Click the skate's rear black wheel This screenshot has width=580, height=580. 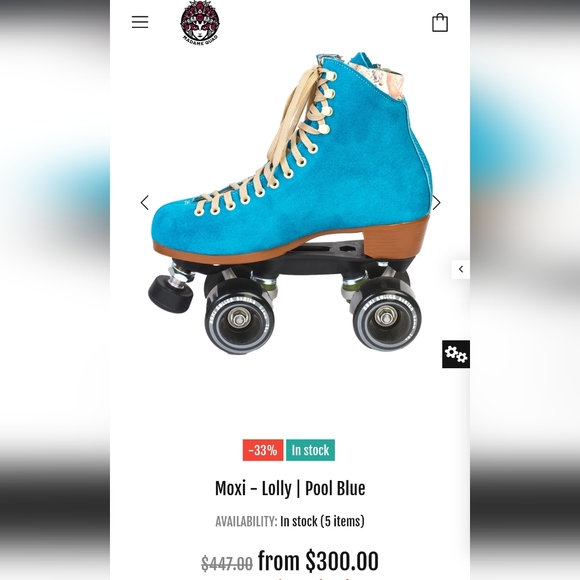coord(385,314)
